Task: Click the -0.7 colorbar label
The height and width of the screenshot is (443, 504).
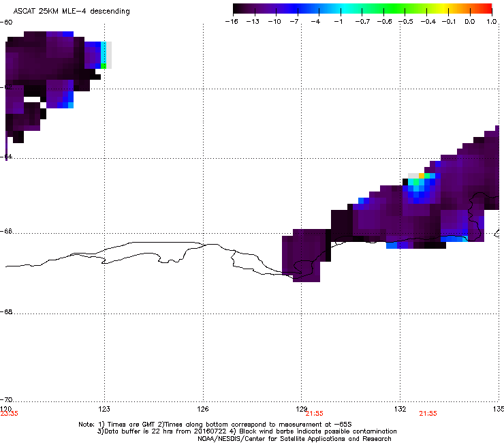Action: click(362, 22)
